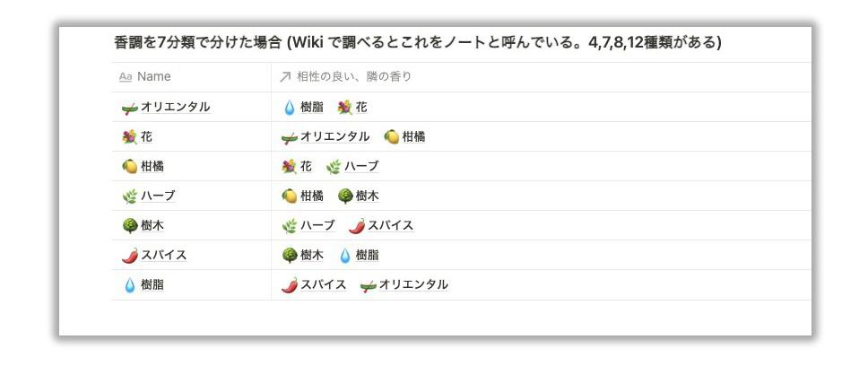
Task: Open the 相性の良い、隣の香り column header
Action: pos(541,77)
